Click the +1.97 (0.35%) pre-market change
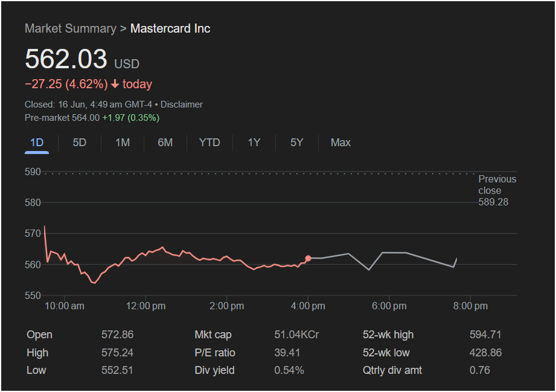 (x=131, y=118)
